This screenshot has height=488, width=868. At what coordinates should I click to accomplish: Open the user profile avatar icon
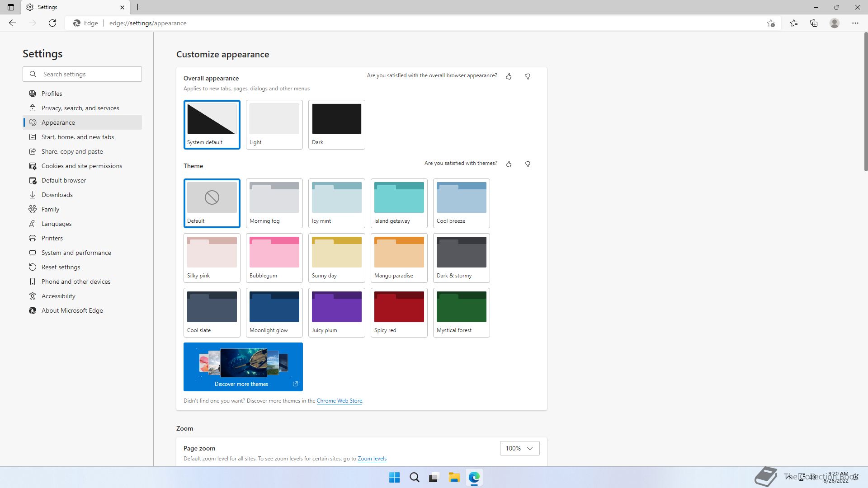tap(835, 23)
